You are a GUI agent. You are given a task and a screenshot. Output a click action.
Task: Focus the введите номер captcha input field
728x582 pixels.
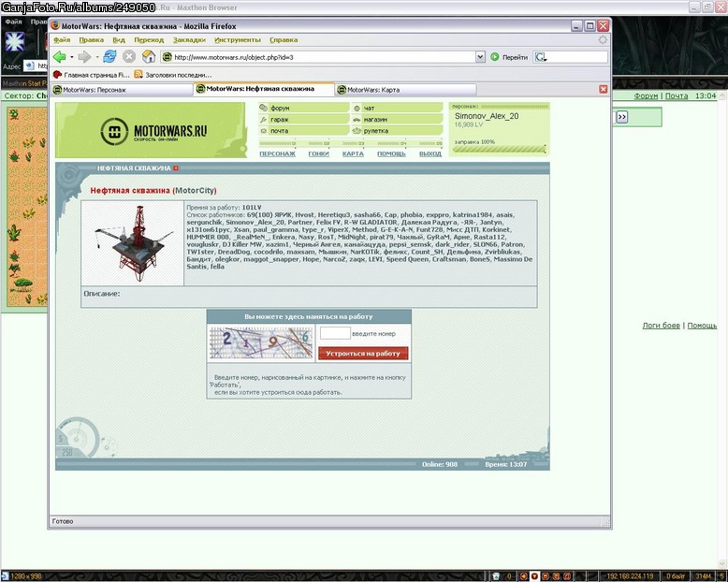tap(335, 333)
